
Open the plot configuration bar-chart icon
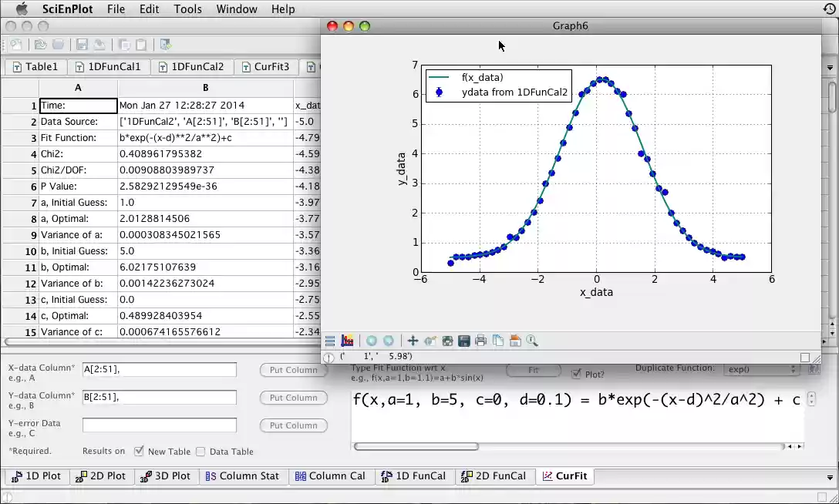(x=347, y=340)
